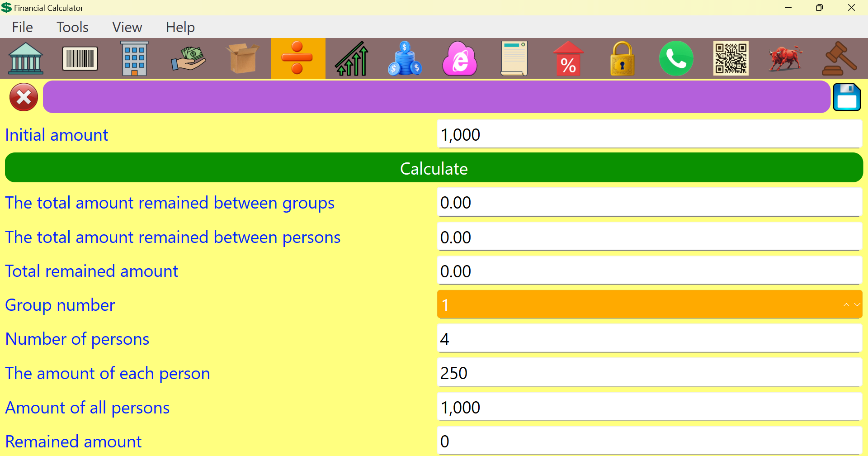Click the gavel auction tool
This screenshot has height=456, width=868.
[840, 58]
